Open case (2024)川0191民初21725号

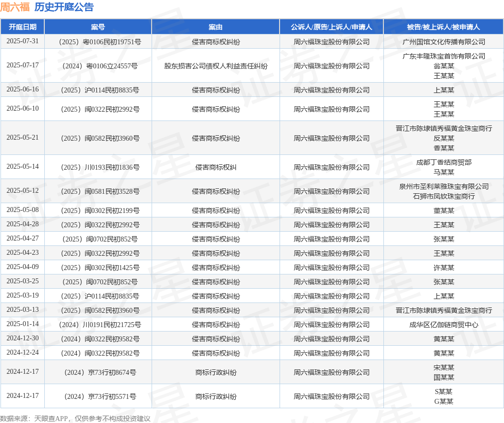[100, 325]
